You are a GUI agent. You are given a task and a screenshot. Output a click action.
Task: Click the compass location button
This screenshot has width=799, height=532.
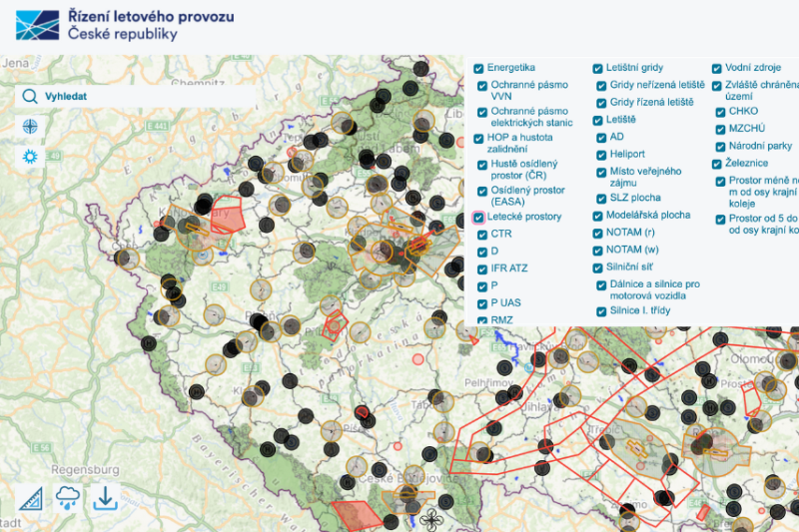click(x=30, y=126)
